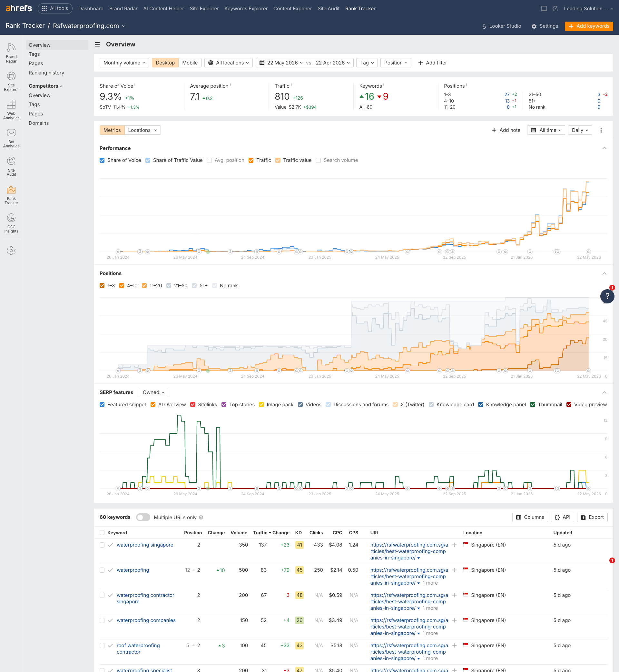This screenshot has height=672, width=619.
Task: Open the waterproofing companies keyword link
Action: point(146,620)
